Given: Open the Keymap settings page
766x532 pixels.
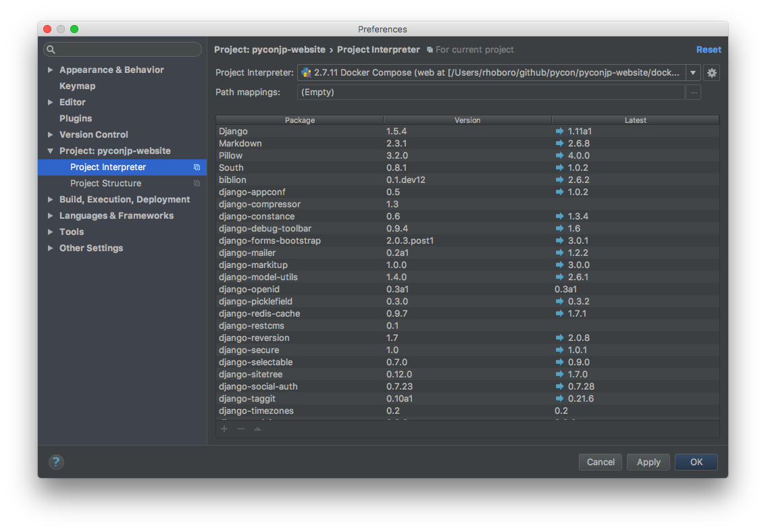Looking at the screenshot, I should point(77,86).
